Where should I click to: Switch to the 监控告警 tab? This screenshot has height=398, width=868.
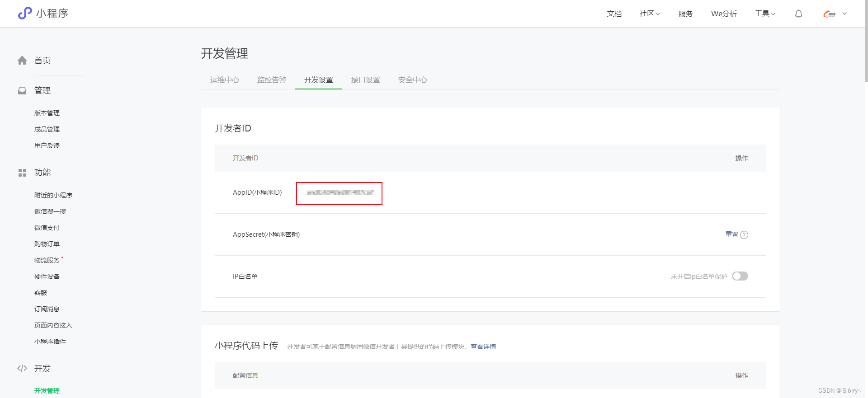click(x=272, y=80)
